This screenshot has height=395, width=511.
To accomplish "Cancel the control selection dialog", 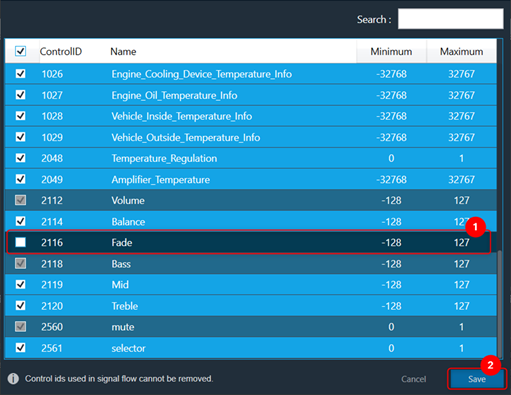I will [414, 379].
